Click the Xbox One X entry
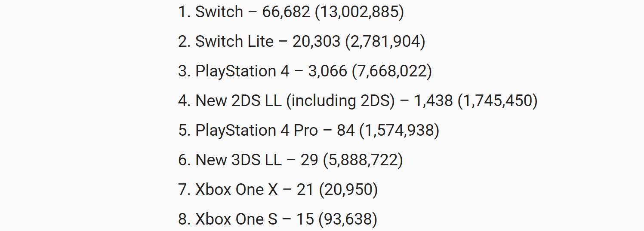 click(x=278, y=190)
